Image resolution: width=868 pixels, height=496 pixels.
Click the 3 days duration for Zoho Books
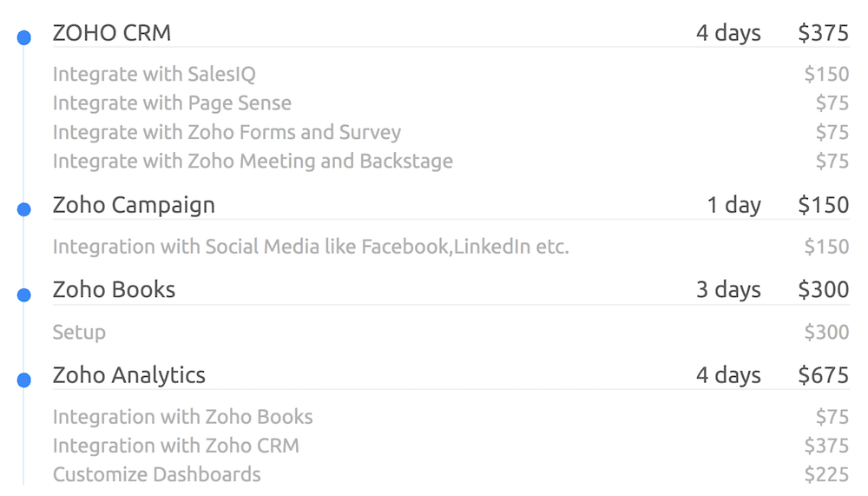pos(728,290)
